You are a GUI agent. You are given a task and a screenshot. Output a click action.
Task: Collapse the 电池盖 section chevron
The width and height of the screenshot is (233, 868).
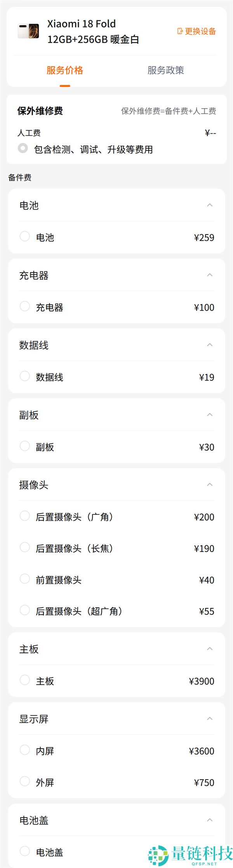(210, 820)
